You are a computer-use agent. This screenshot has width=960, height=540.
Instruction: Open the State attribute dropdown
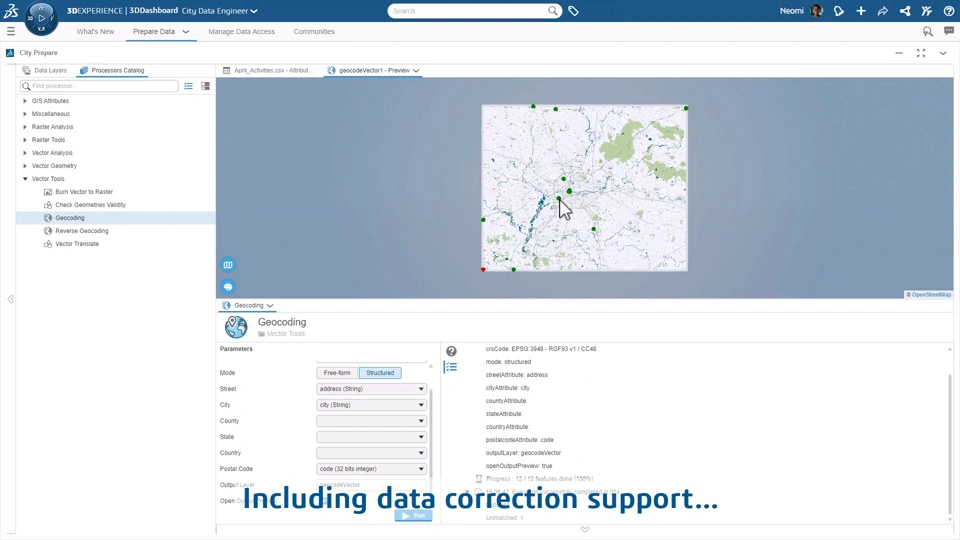pos(371,437)
